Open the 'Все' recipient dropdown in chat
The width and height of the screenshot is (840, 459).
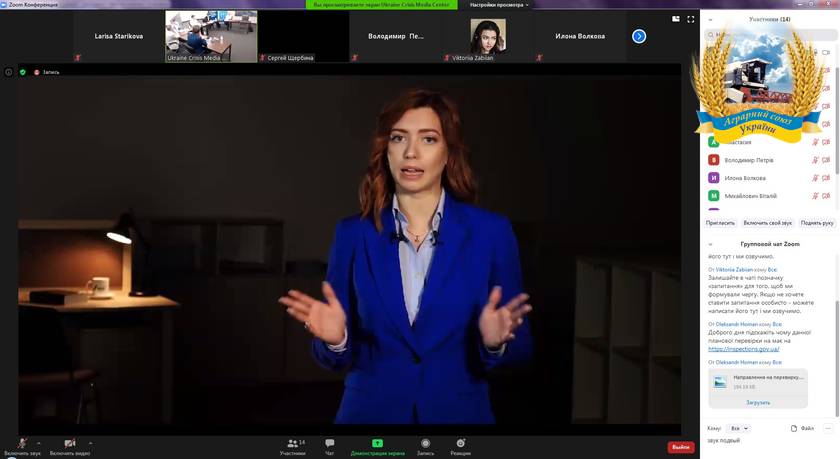tap(739, 428)
